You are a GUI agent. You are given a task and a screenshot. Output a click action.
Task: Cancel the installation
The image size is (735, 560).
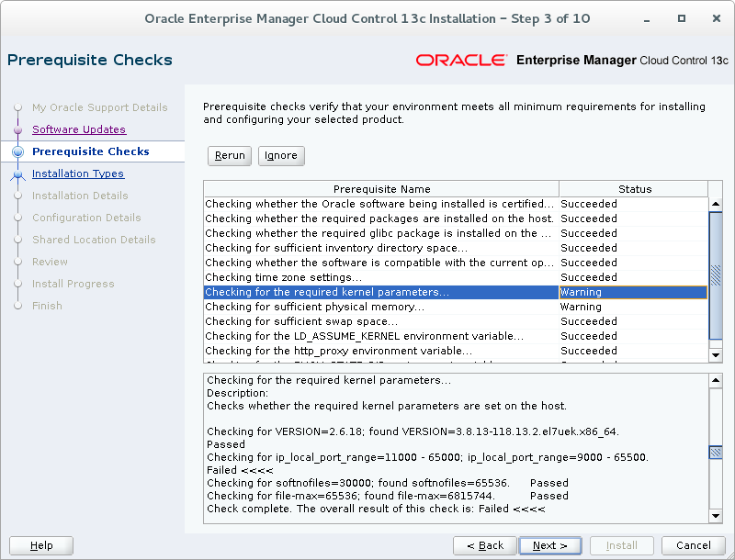click(x=694, y=545)
